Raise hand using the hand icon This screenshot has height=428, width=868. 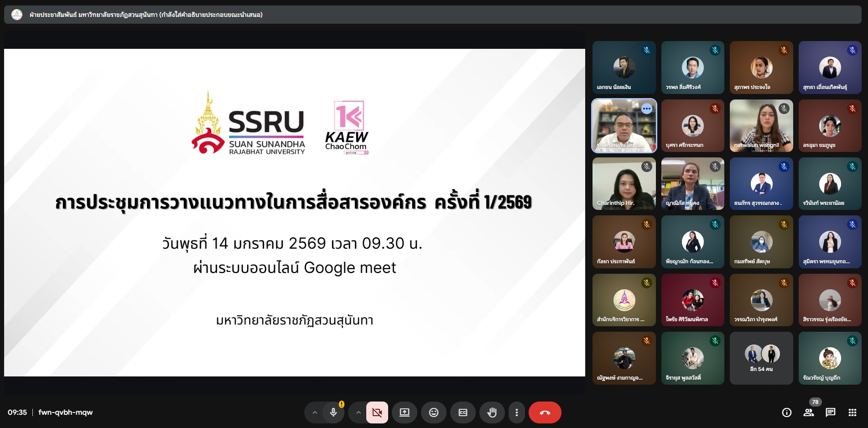point(492,412)
